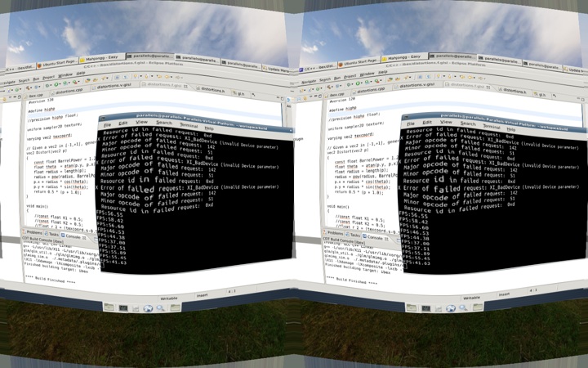Click FPS:41.63 line in the right-eye terminal
Image resolution: width=588 pixels, height=368 pixels.
(416, 263)
